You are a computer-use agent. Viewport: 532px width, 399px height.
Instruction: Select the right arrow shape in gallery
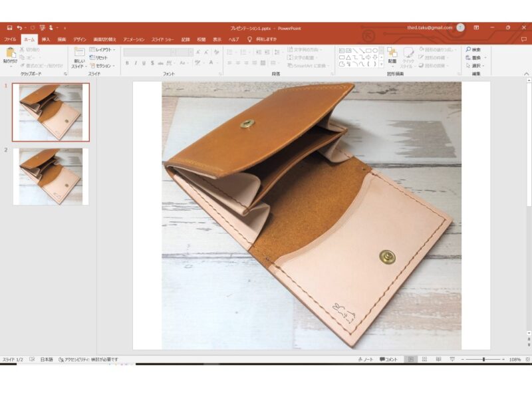coord(368,57)
